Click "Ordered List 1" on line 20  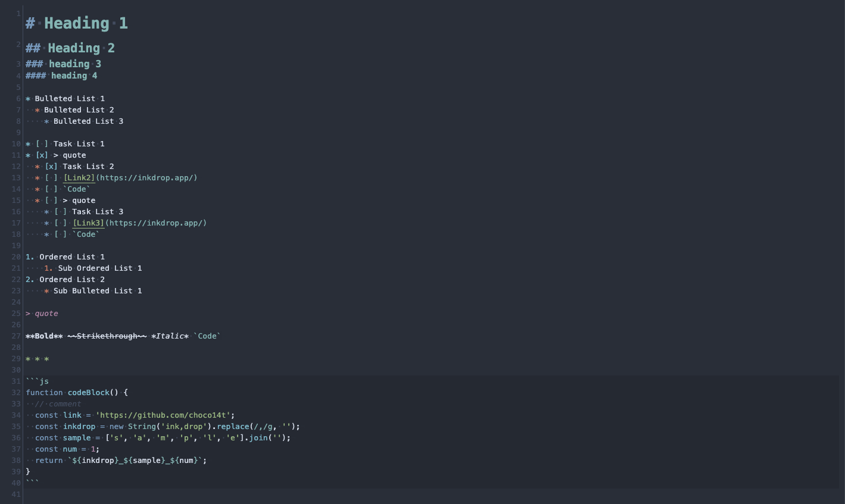click(72, 257)
